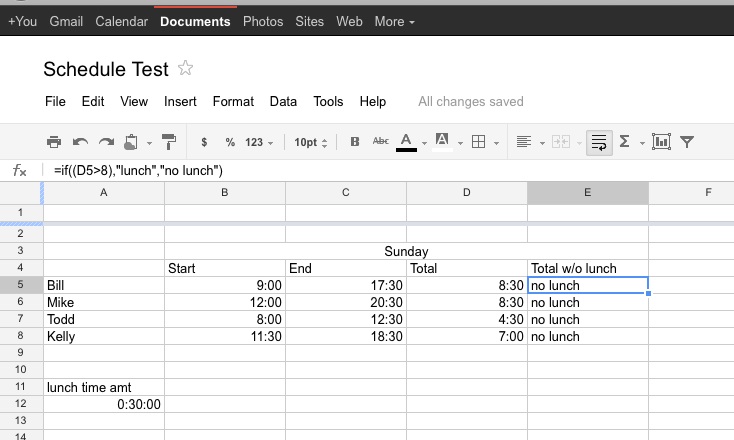The width and height of the screenshot is (734, 440).
Task: Open the Format menu
Action: pyautogui.click(x=233, y=101)
